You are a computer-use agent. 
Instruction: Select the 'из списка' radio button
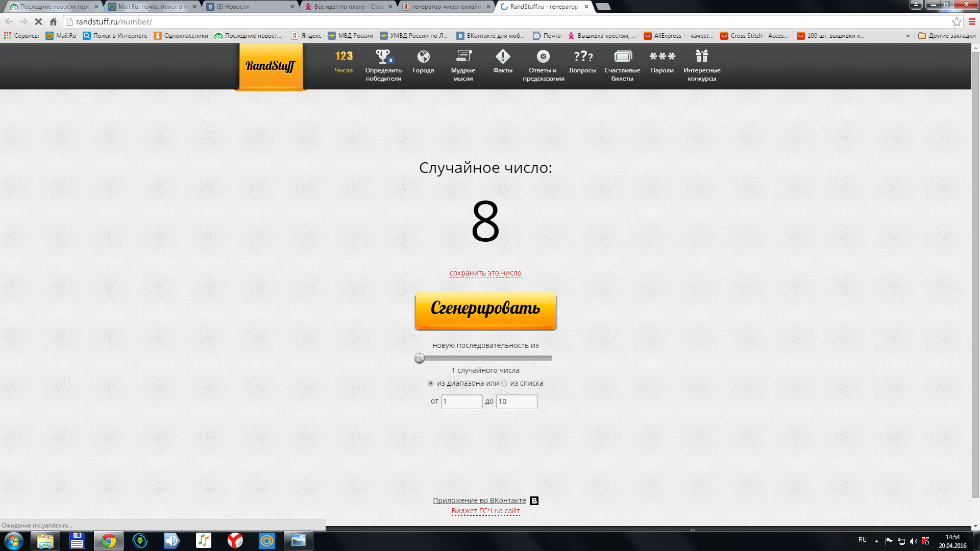504,383
